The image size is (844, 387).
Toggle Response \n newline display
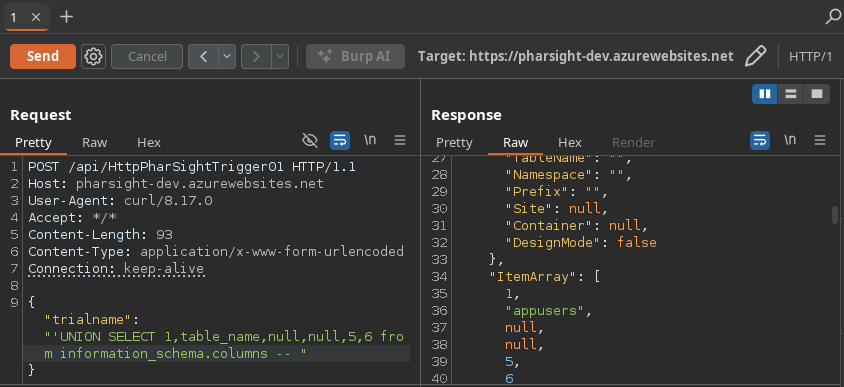790,140
